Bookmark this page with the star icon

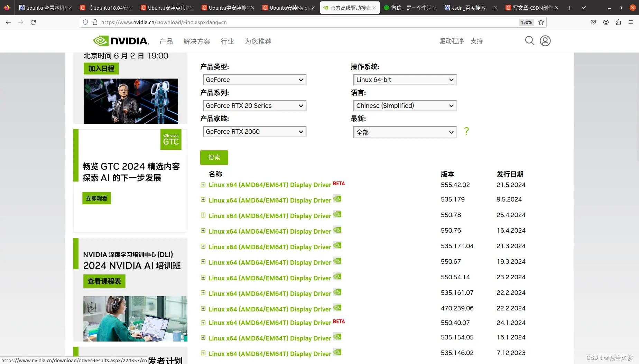(541, 22)
